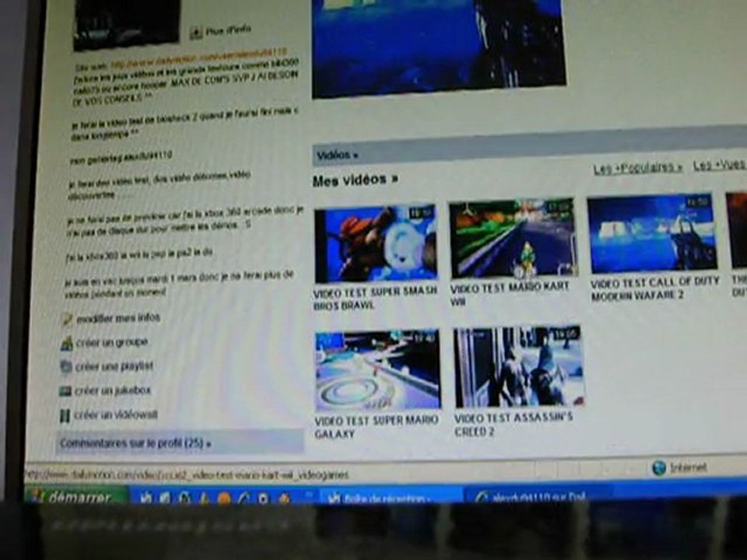
Task: Click the 'créer une playlist' link
Action: [114, 366]
